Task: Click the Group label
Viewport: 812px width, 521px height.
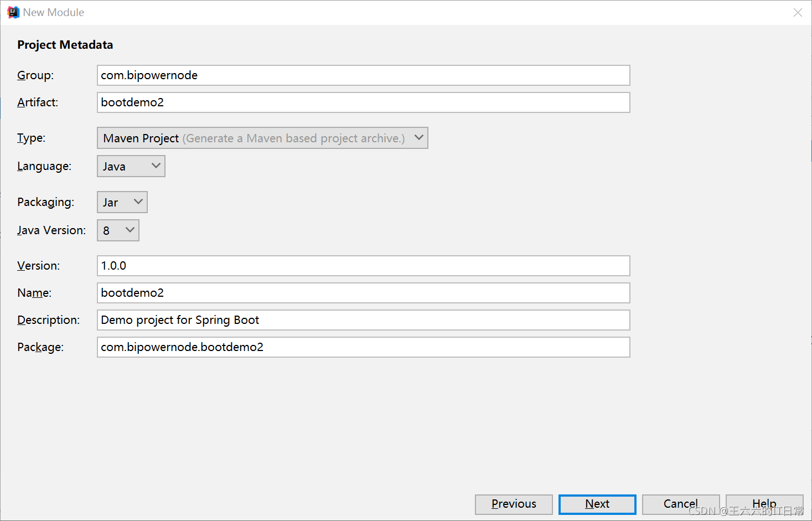Action: coord(35,75)
